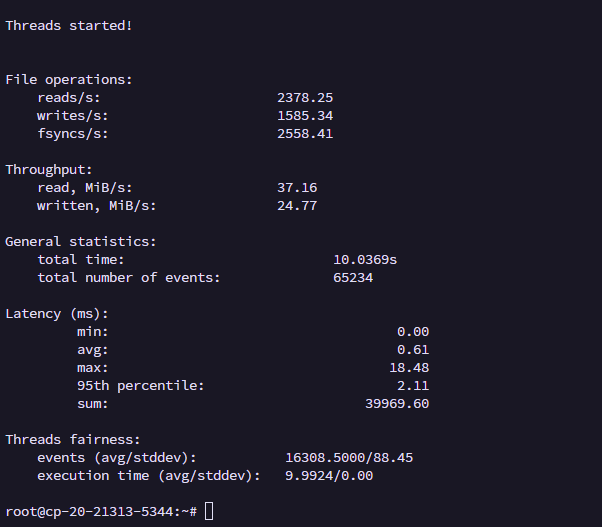602x527 pixels.
Task: Click the "Throughput:" heading
Action: [49, 170]
